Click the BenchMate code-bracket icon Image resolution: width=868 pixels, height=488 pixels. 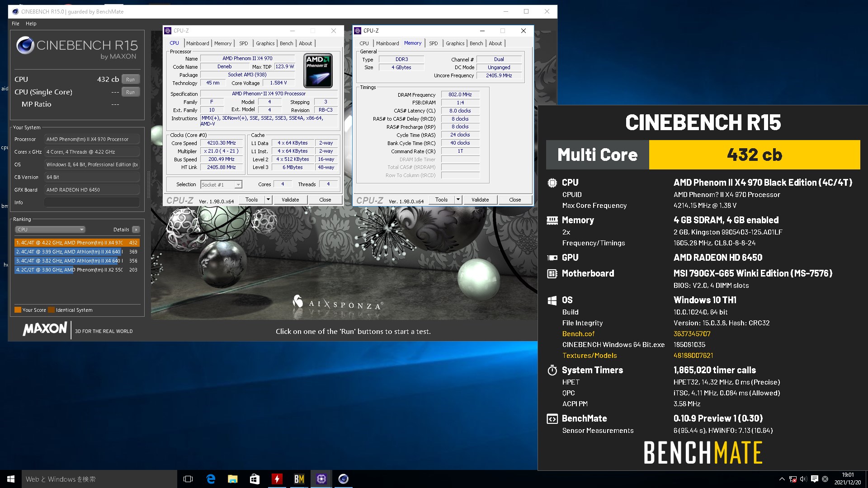tap(552, 419)
